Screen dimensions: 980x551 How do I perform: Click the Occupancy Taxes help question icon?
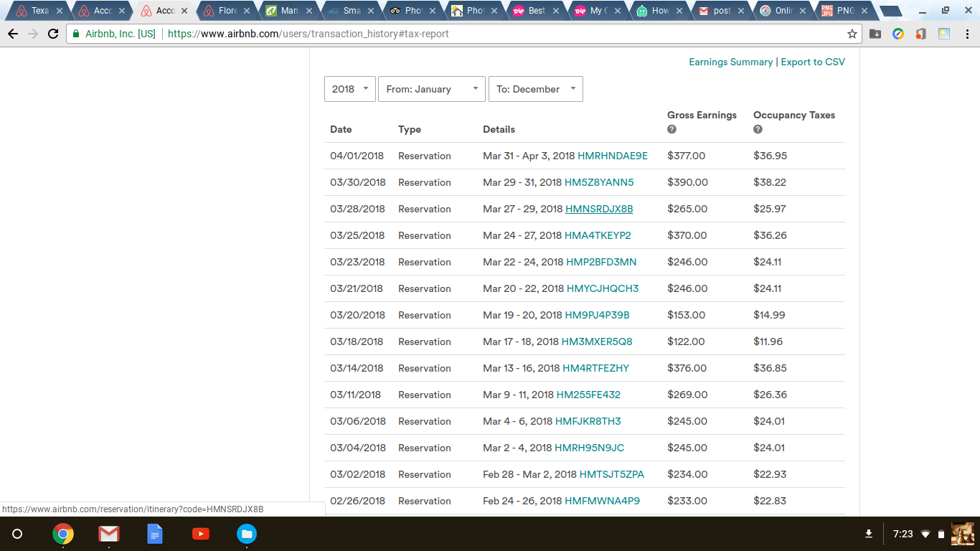758,129
